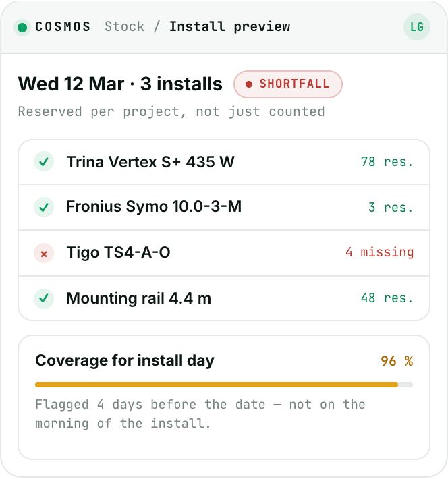The height and width of the screenshot is (479, 448).
Task: Click the coverage progress bar
Action: point(224,385)
